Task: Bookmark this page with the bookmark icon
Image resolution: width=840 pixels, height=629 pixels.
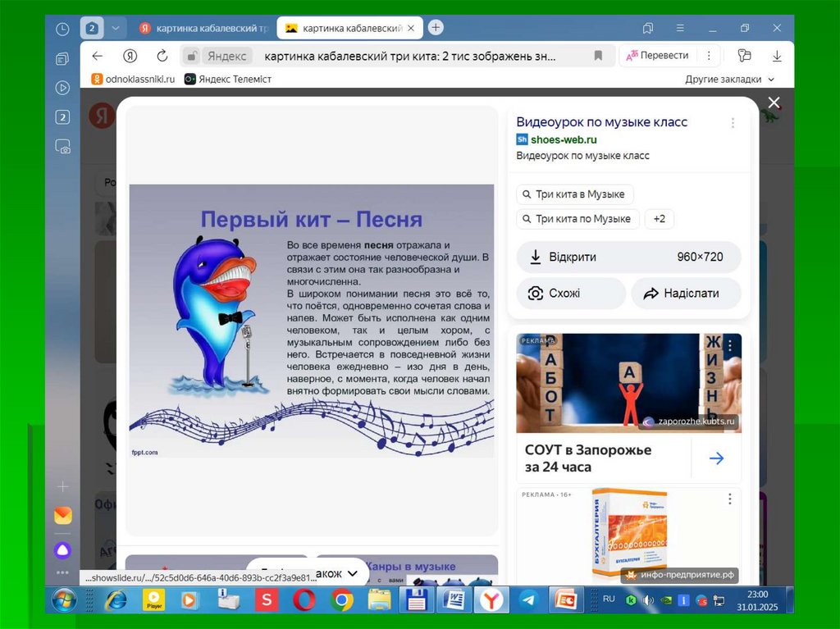Action: pos(598,56)
